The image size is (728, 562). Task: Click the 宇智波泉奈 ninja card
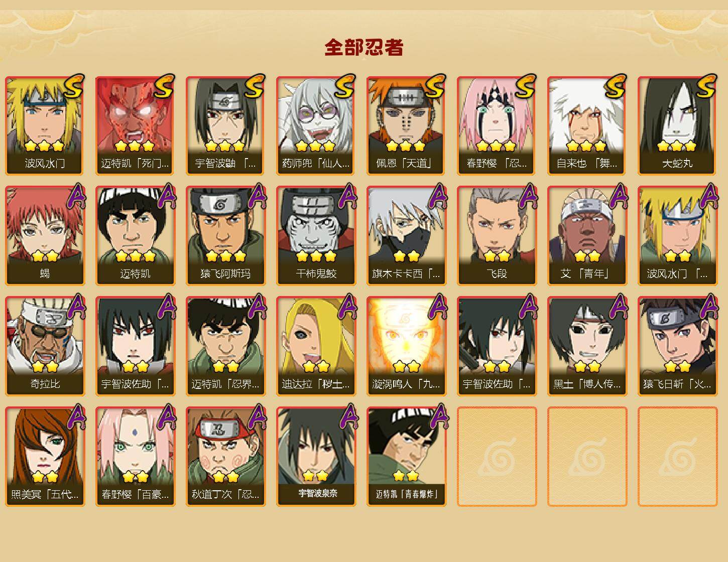[x=316, y=457]
